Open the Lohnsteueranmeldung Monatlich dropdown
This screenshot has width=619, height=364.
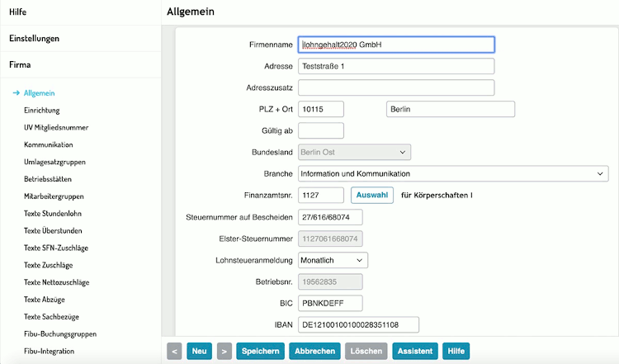click(x=333, y=260)
